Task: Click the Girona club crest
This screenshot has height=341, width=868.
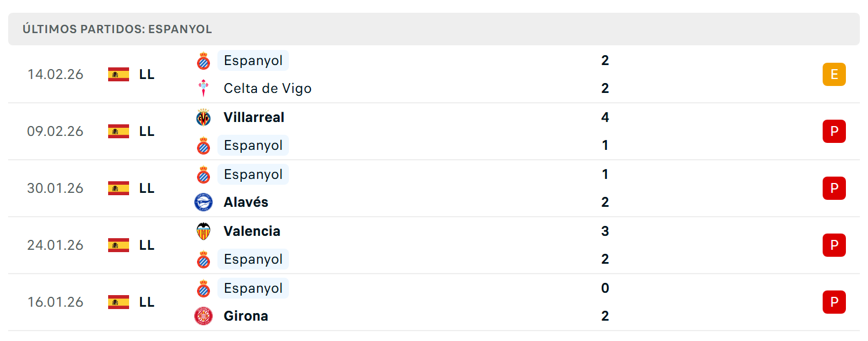Action: point(203,316)
